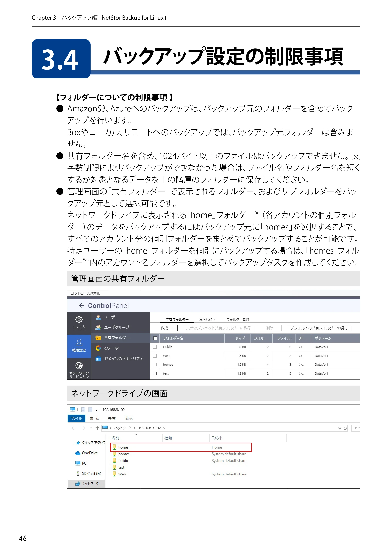This screenshot has height=554, width=392.
Task: Switch to the 高度な許可 tab
Action: click(207, 319)
